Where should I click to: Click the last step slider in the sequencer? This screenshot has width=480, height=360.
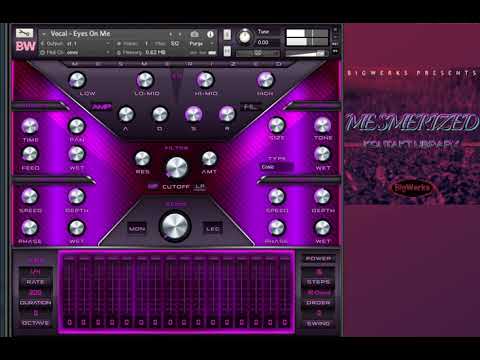point(285,290)
